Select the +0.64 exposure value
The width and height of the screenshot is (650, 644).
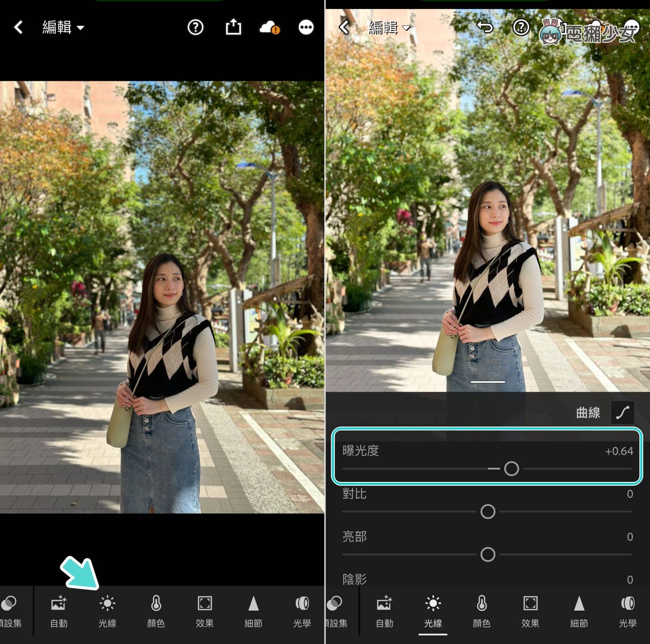coord(619,451)
